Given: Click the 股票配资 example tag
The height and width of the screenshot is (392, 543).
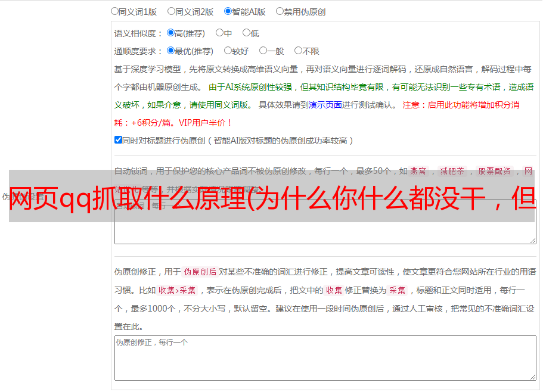Looking at the screenshot, I should coord(495,171).
